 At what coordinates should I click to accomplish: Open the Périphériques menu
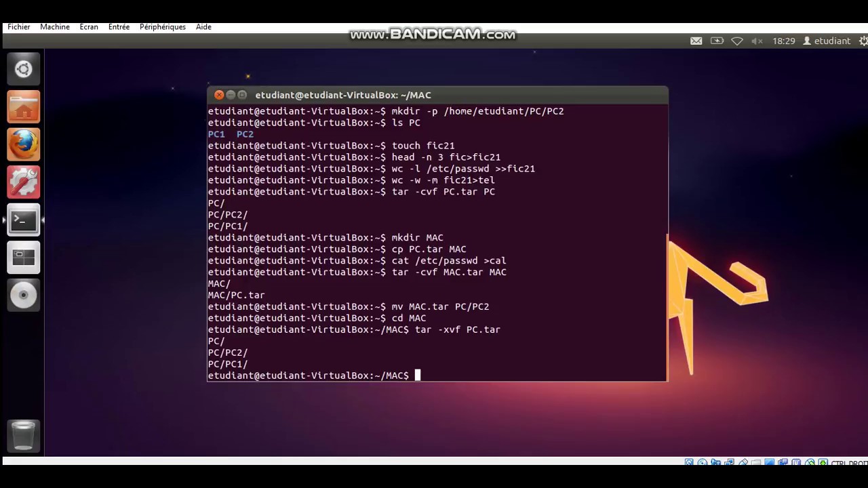coord(163,27)
